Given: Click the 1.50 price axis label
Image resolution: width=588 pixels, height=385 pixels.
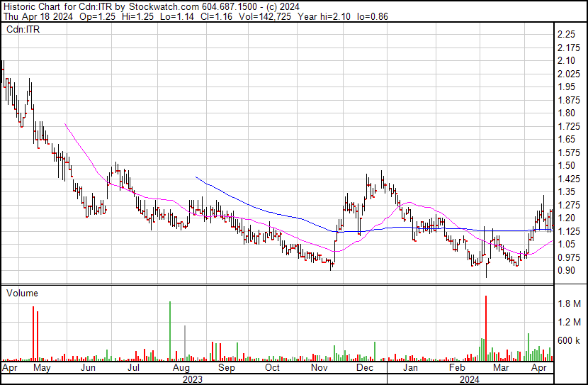Looking at the screenshot, I should (565, 165).
